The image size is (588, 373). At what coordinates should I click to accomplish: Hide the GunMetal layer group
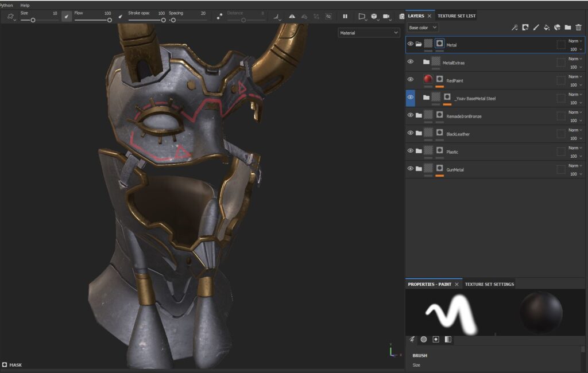pyautogui.click(x=410, y=169)
